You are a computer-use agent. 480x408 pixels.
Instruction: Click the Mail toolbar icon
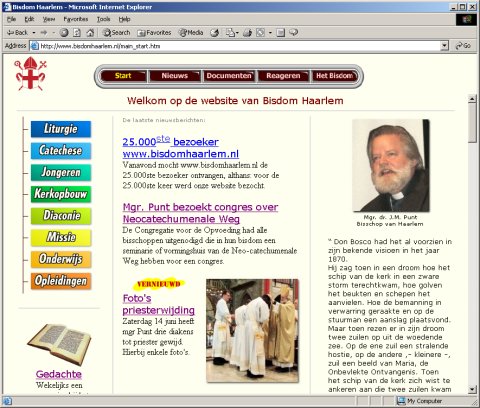[230, 33]
